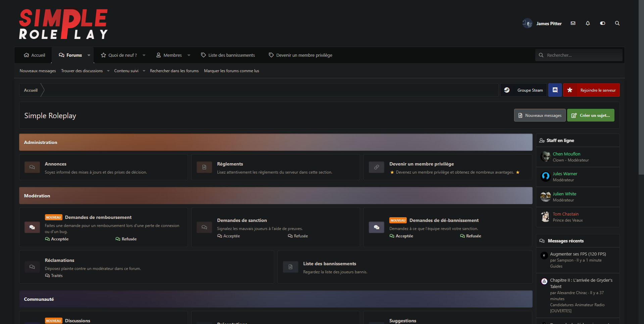Screen dimensions: 644x324
Task: Click the search magnifier icon in header
Action: (617, 24)
